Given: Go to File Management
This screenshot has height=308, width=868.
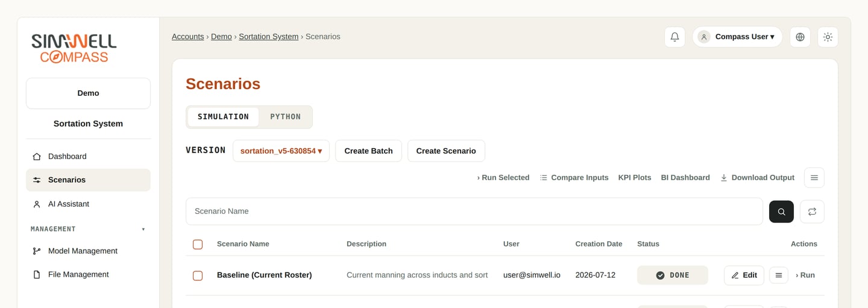Looking at the screenshot, I should coord(88,275).
